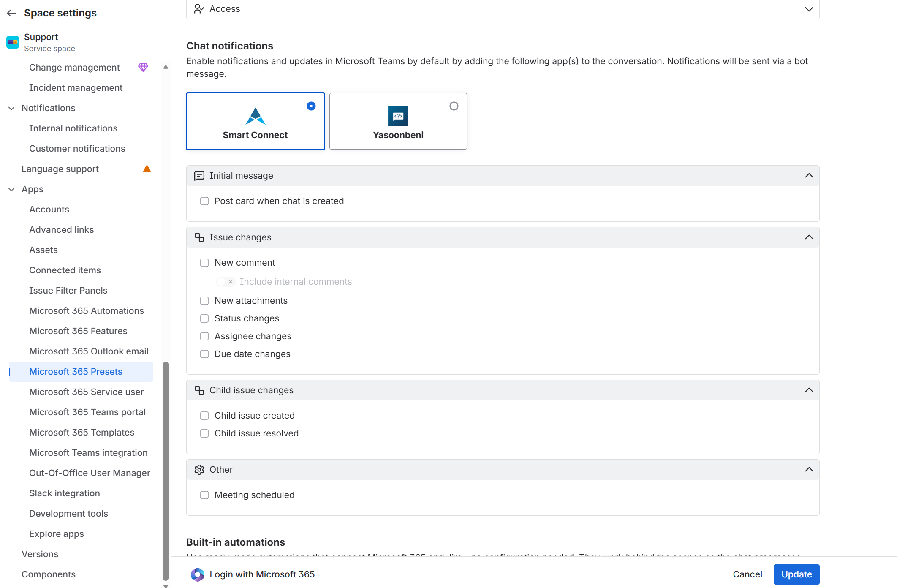Collapse the Initial message section

[x=809, y=176]
